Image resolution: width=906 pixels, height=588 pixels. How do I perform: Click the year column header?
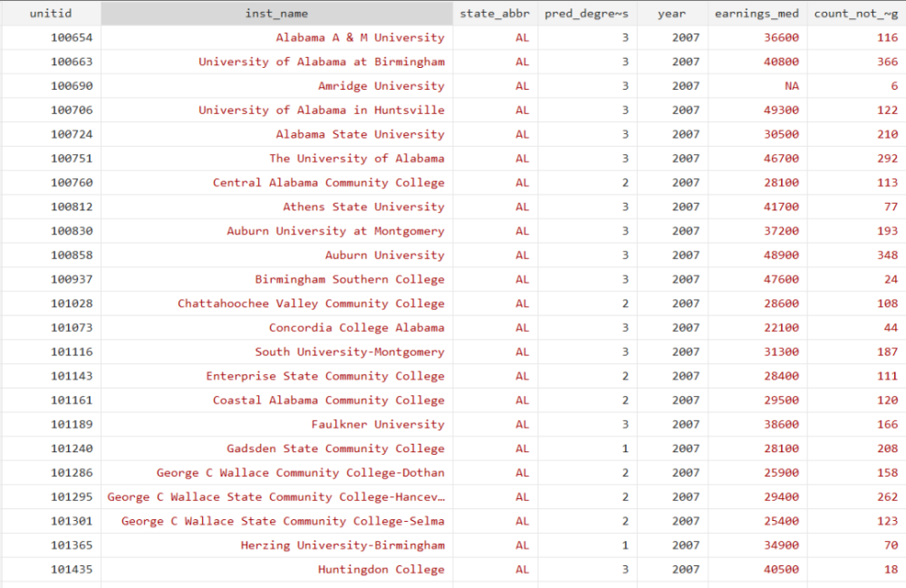click(672, 14)
